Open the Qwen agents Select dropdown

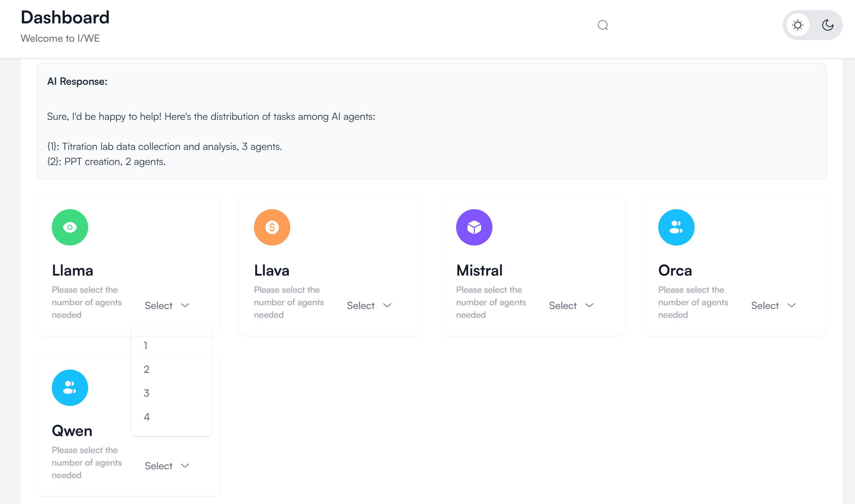(167, 466)
